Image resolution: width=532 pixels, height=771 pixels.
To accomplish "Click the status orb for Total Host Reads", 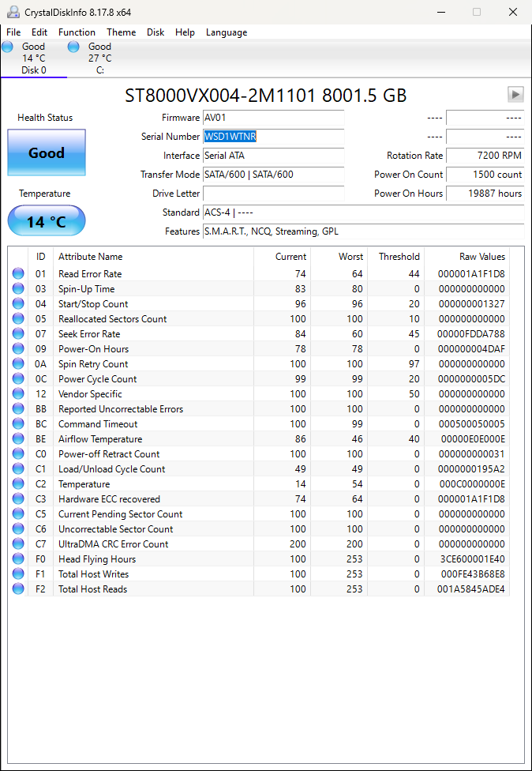I will point(18,589).
